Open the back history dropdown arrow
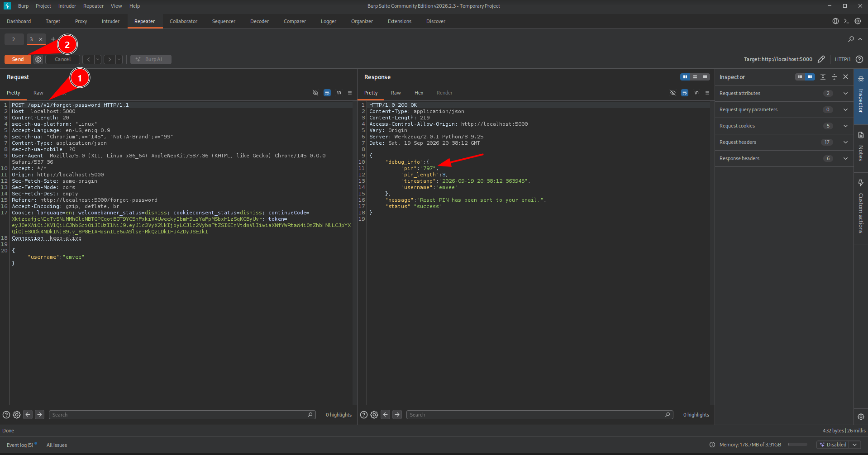 point(98,59)
